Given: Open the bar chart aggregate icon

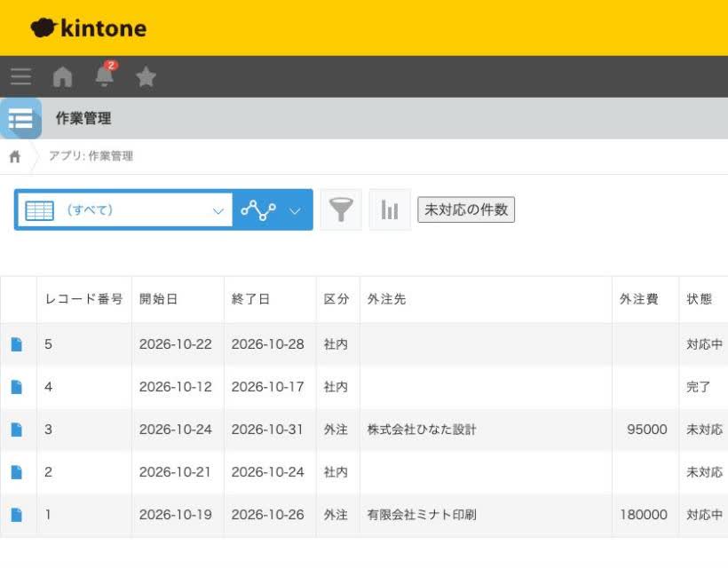Looking at the screenshot, I should tap(390, 209).
